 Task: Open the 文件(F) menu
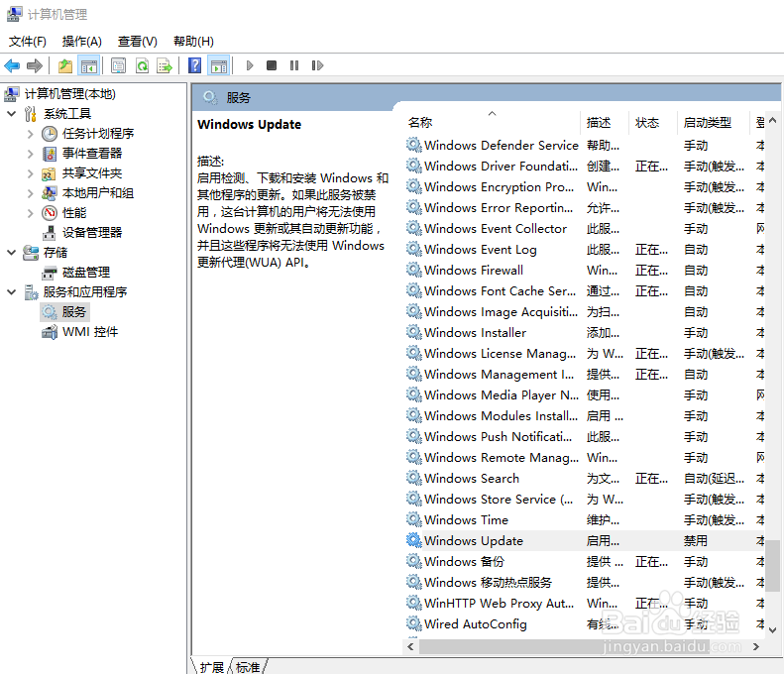pos(28,42)
